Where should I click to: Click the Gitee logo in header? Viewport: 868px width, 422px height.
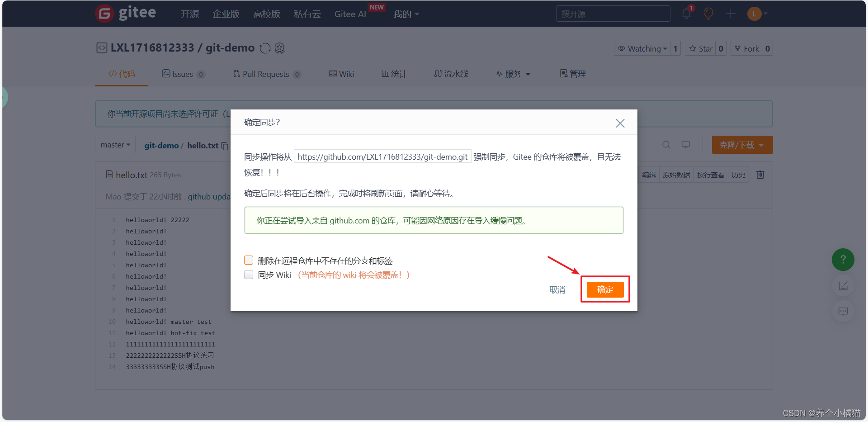click(x=126, y=14)
